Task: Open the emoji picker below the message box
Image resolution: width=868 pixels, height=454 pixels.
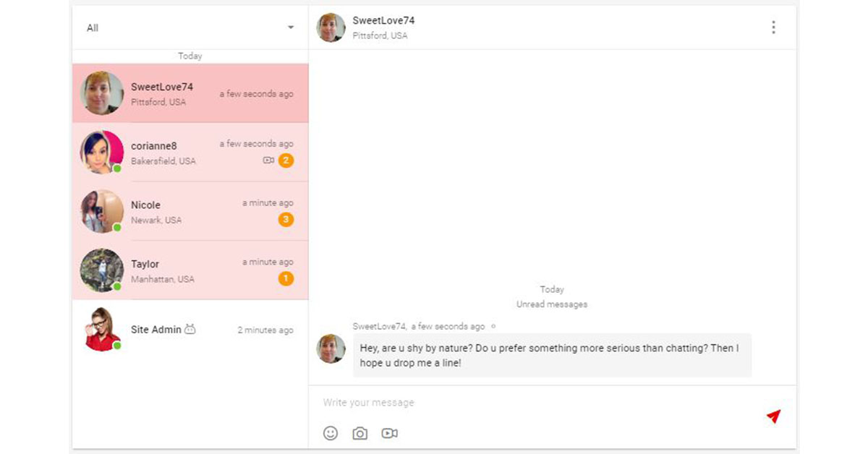Action: [x=331, y=433]
